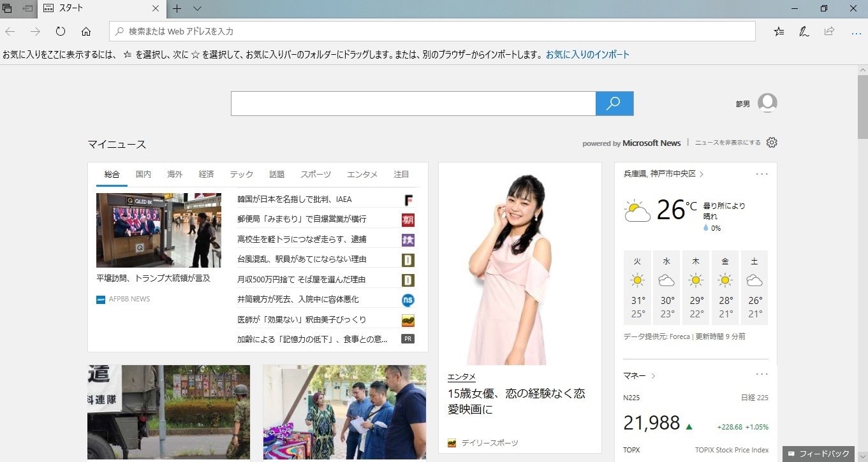
Task: Open the Share icon
Action: (x=828, y=31)
